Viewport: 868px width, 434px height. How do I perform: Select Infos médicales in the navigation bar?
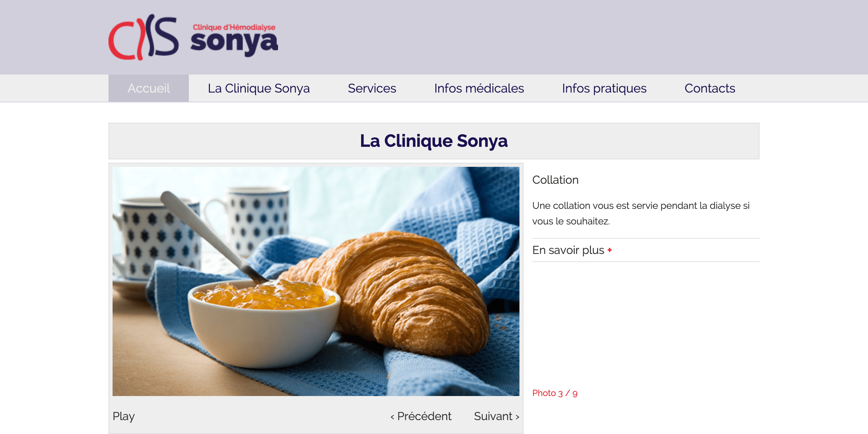(479, 88)
